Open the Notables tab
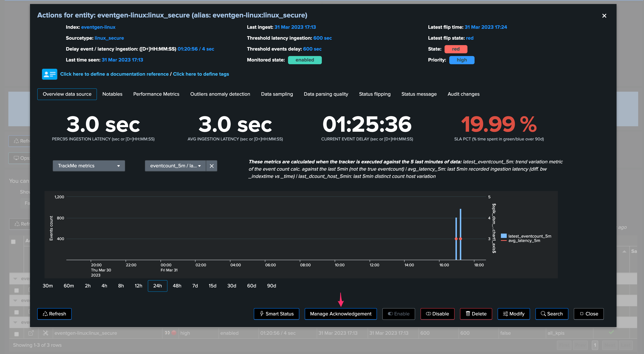 (x=112, y=94)
